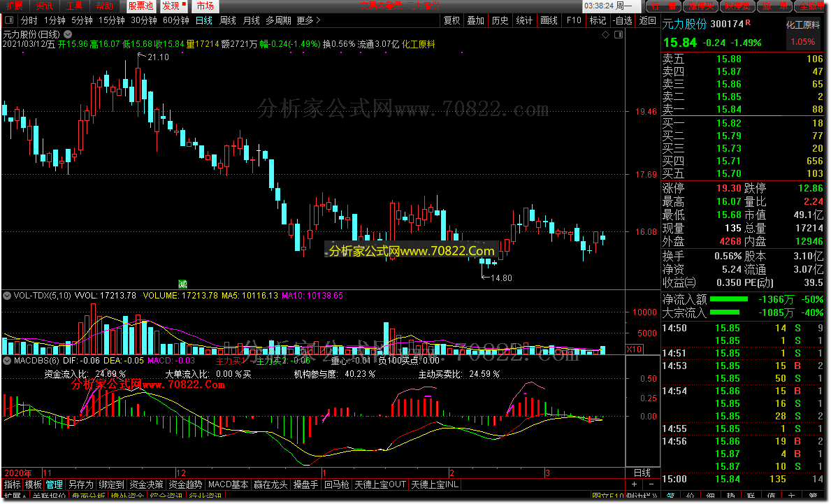This screenshot has width=831, height=504.
Task: Apply the 资金决策 indicator
Action: [146, 484]
